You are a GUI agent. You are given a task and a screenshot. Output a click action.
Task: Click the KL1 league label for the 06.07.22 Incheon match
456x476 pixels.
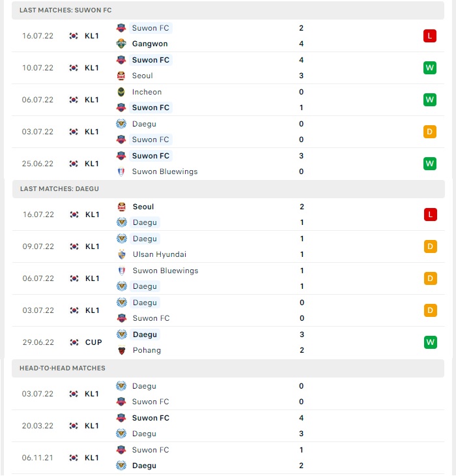point(92,100)
